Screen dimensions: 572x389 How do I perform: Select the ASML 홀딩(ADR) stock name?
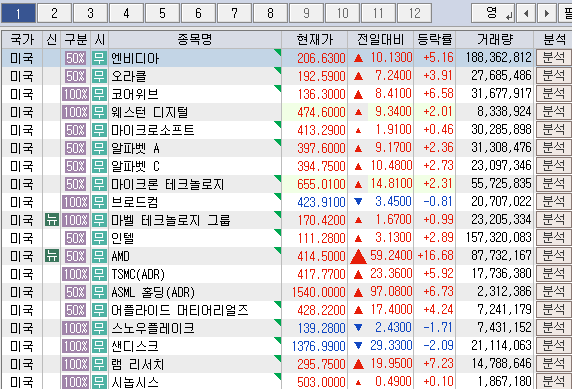[x=153, y=292]
